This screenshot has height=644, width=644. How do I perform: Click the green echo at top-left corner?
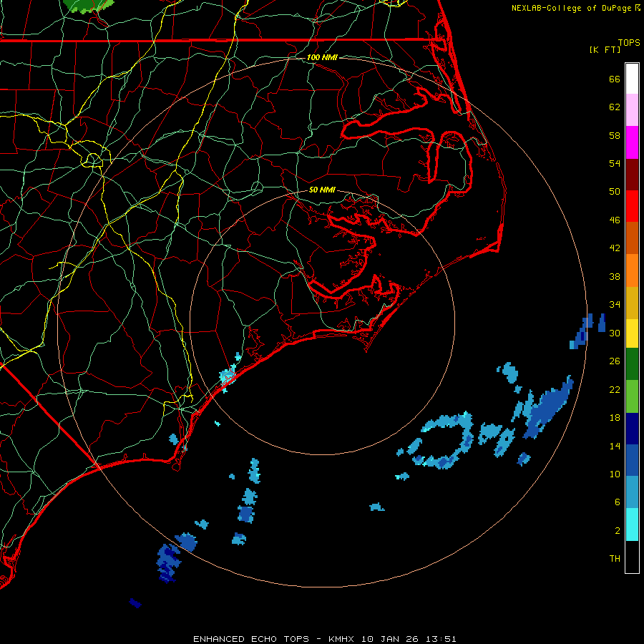pos(89,5)
